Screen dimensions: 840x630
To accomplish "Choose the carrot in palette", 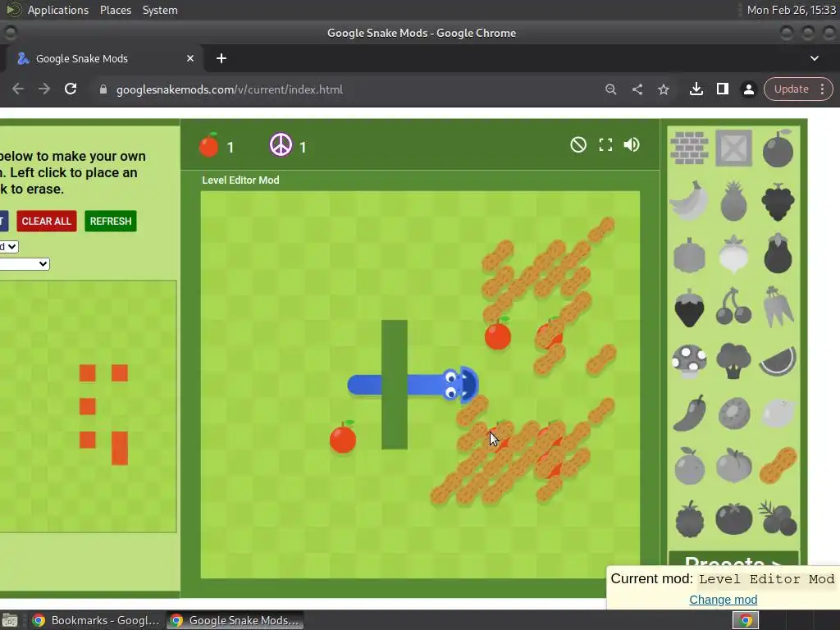I will [x=778, y=307].
